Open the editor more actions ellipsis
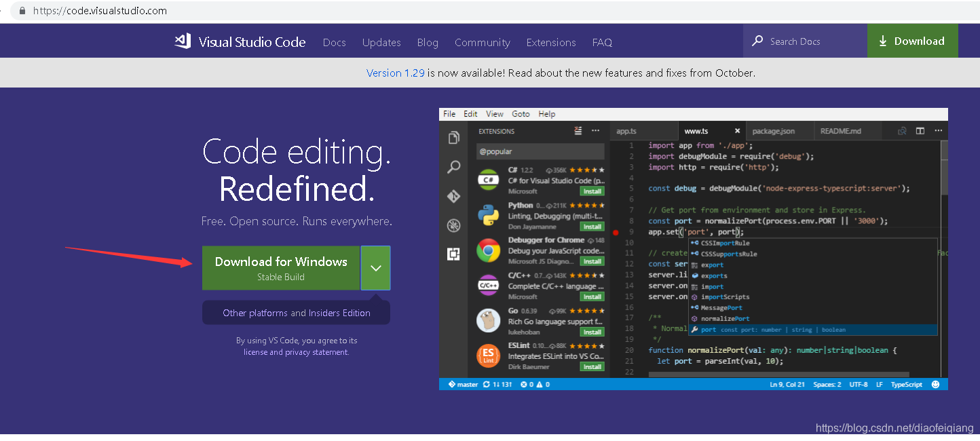Screen dimensions: 980x441 tap(938, 131)
